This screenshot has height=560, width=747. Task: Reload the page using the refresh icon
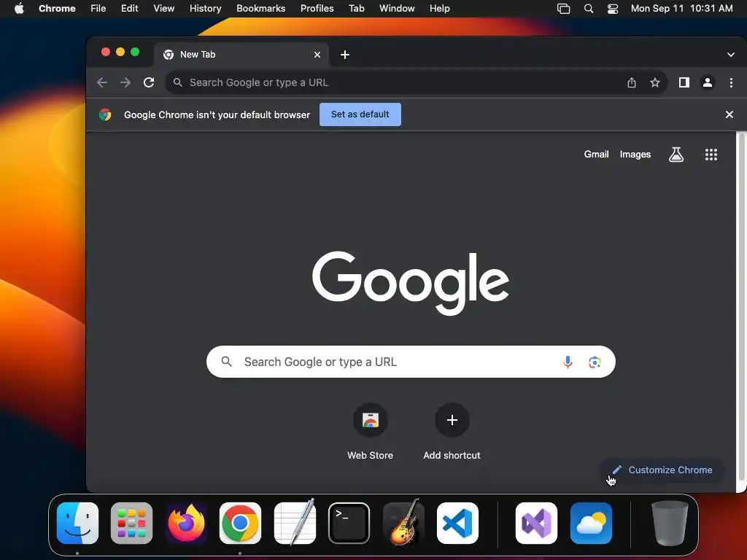point(149,82)
